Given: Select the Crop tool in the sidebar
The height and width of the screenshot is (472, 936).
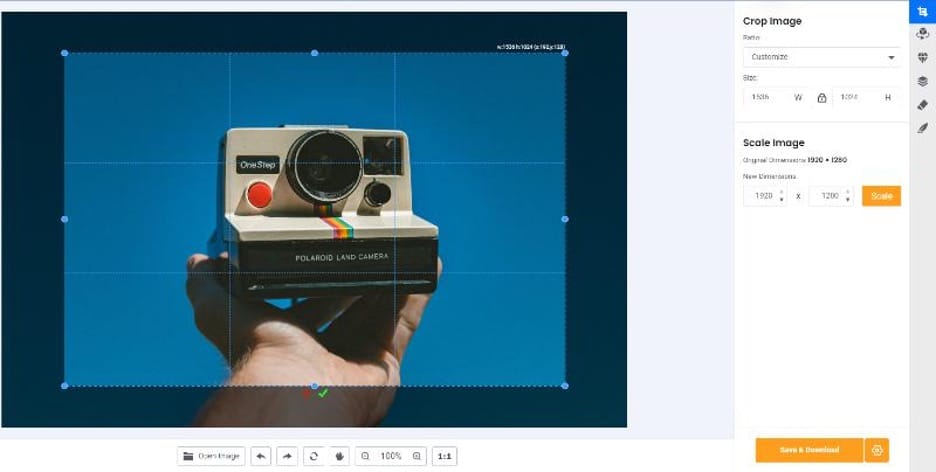Looking at the screenshot, I should [x=922, y=11].
